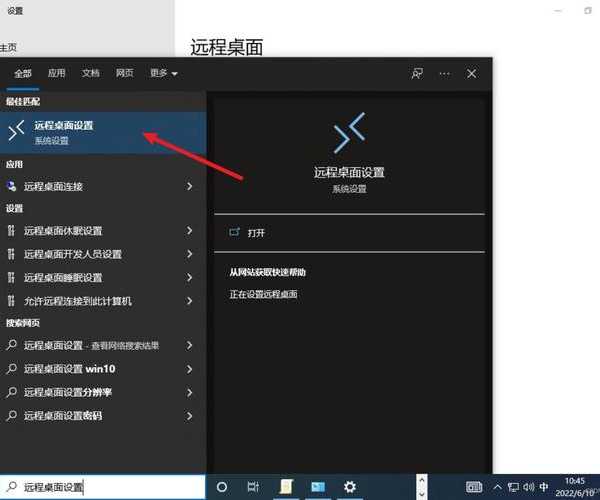Open the 正在设置远程桌面 help link

pos(263,294)
